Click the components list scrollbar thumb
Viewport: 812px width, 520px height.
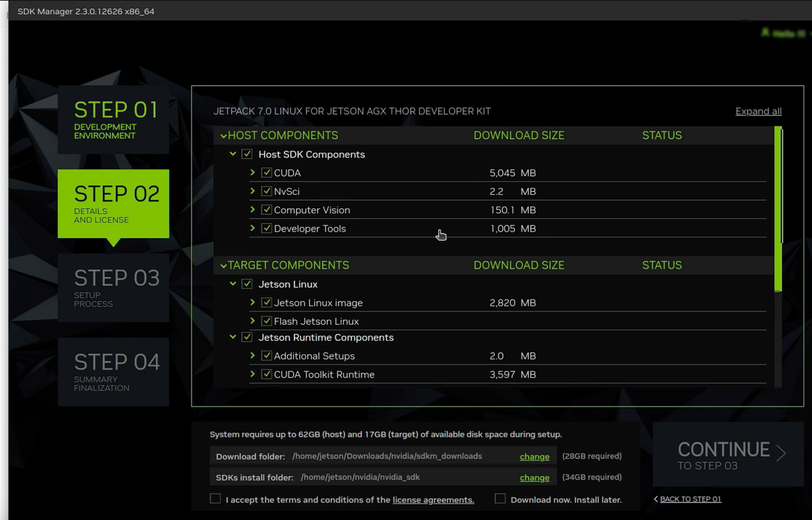coord(778,209)
